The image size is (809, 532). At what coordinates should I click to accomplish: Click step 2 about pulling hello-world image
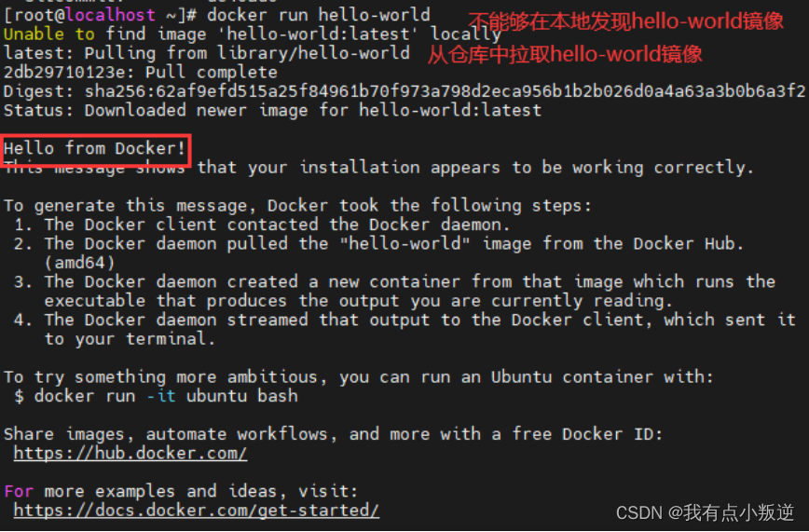(x=379, y=243)
